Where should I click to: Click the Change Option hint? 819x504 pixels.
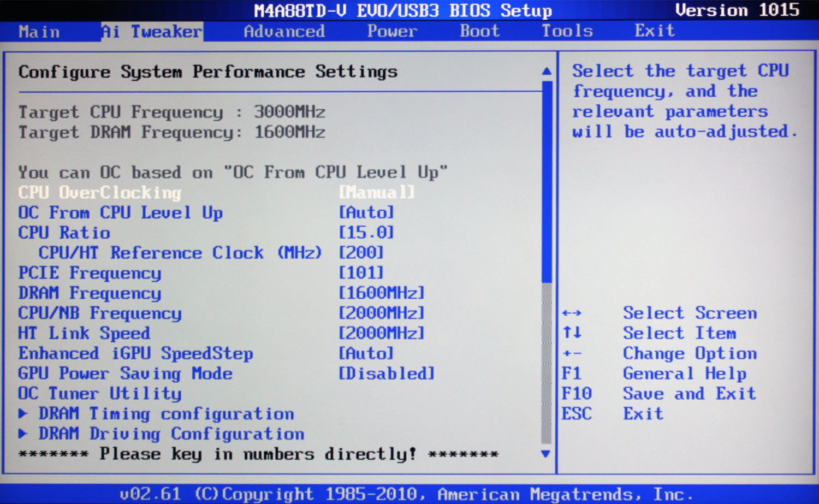690,354
